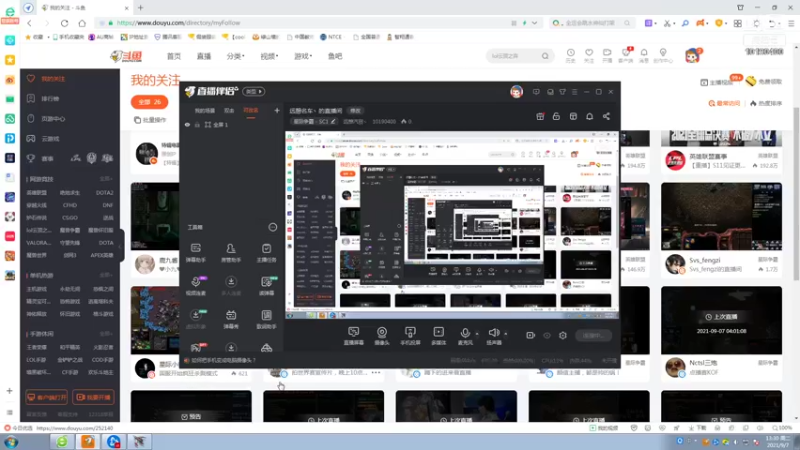
Task: Open a new browser tab with plus button
Action: 140,8
